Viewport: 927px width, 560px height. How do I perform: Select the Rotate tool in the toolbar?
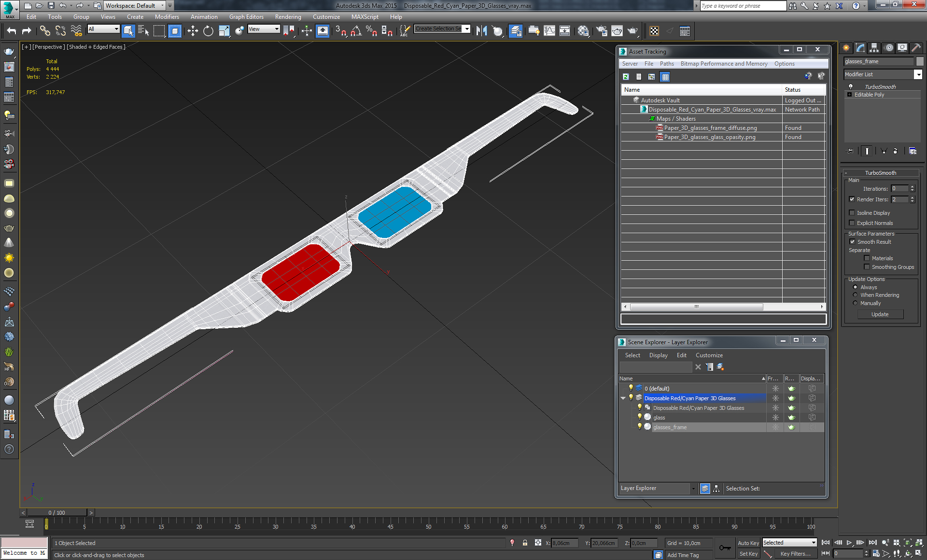coord(208,31)
